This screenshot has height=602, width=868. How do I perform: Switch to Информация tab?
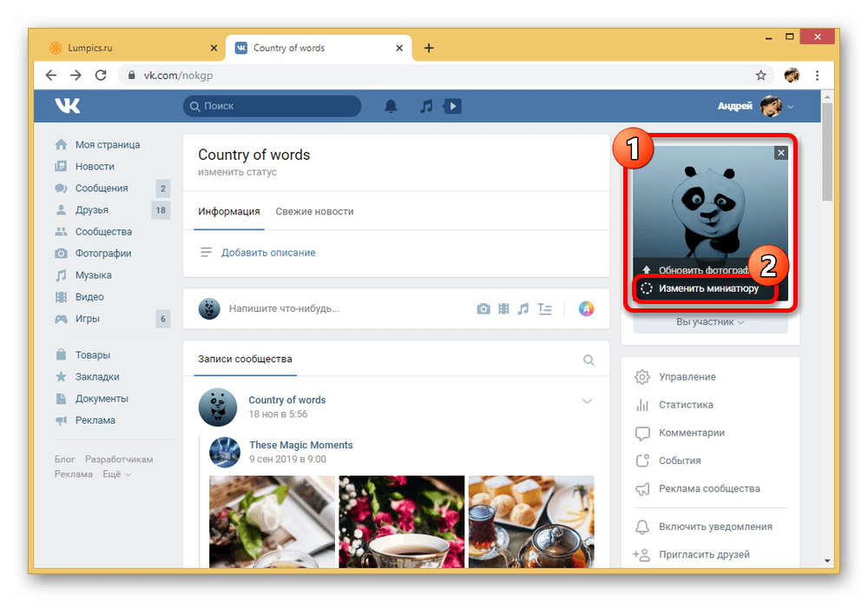pos(228,212)
